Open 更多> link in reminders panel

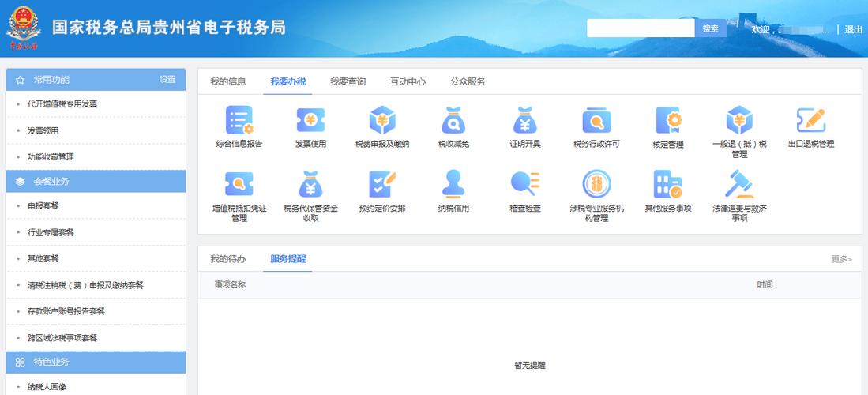pyautogui.click(x=841, y=258)
